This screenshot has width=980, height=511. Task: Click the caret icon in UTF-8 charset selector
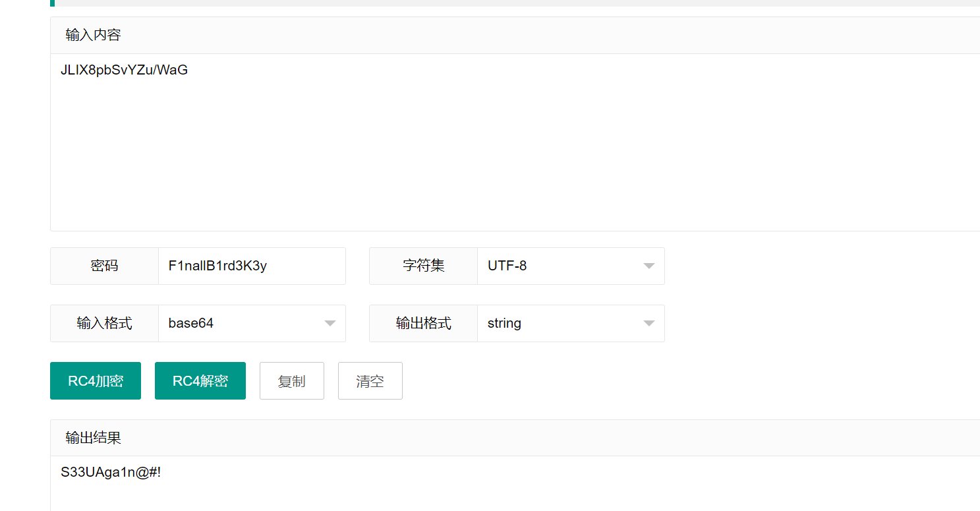649,266
